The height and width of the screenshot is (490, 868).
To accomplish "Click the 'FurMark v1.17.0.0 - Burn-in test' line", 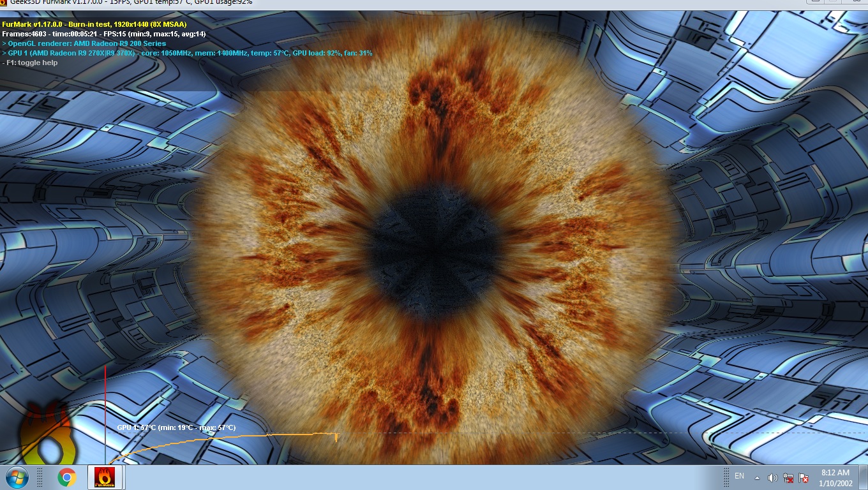I will pyautogui.click(x=94, y=24).
